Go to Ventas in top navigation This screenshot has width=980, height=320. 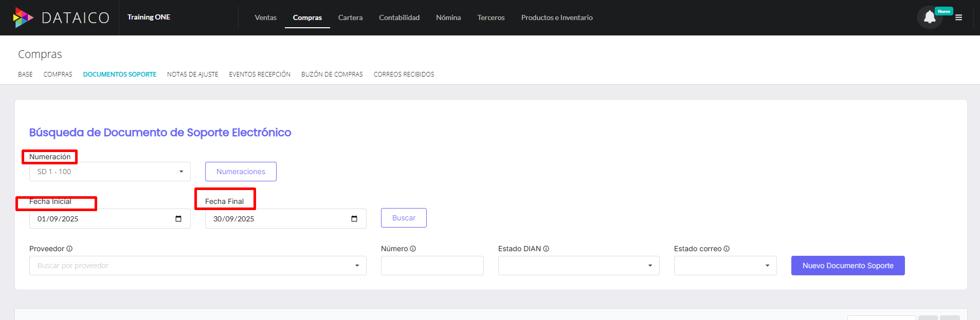tap(266, 17)
